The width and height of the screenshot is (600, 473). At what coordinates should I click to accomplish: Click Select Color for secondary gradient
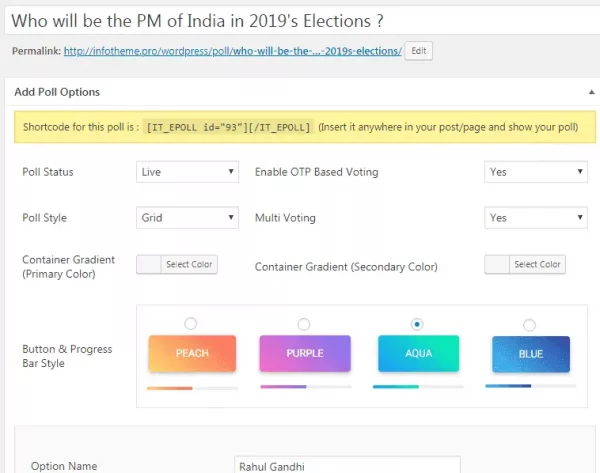pyautogui.click(x=537, y=264)
